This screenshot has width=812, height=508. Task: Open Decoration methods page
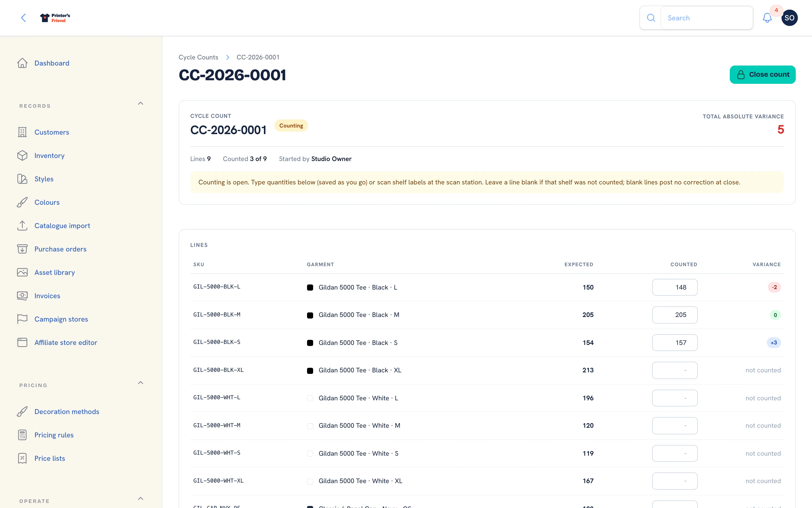[67, 411]
